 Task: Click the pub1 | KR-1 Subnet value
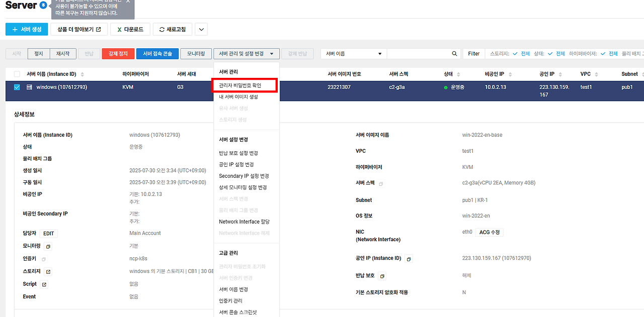tap(475, 200)
